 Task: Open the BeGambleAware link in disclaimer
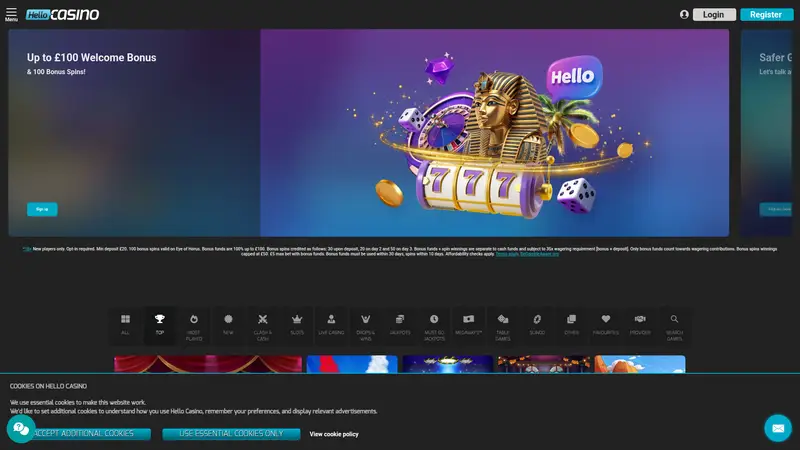[539, 254]
